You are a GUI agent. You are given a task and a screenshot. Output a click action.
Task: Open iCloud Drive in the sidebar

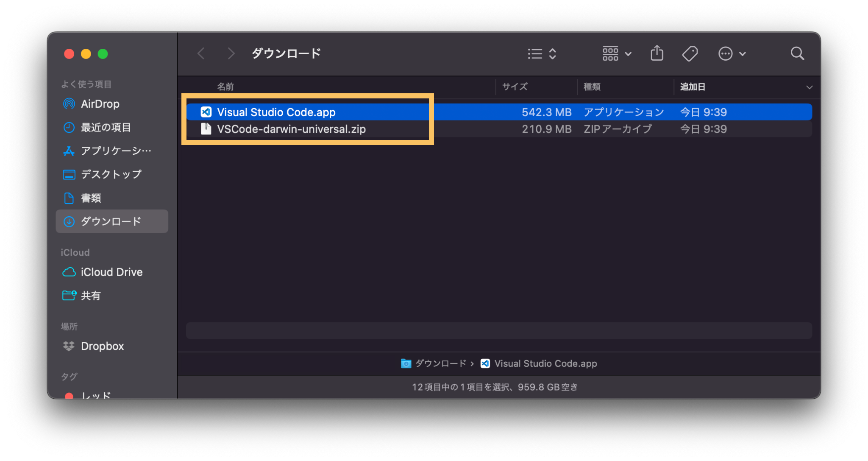tap(111, 272)
